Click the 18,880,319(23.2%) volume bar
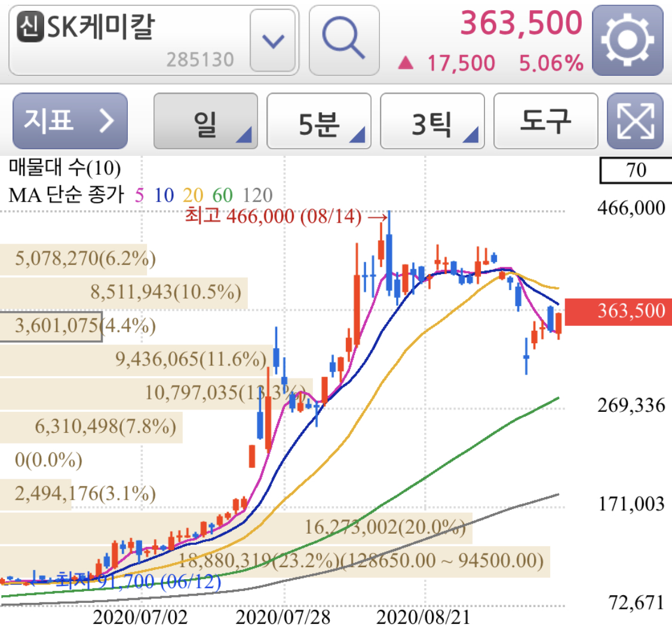 pyautogui.click(x=275, y=561)
